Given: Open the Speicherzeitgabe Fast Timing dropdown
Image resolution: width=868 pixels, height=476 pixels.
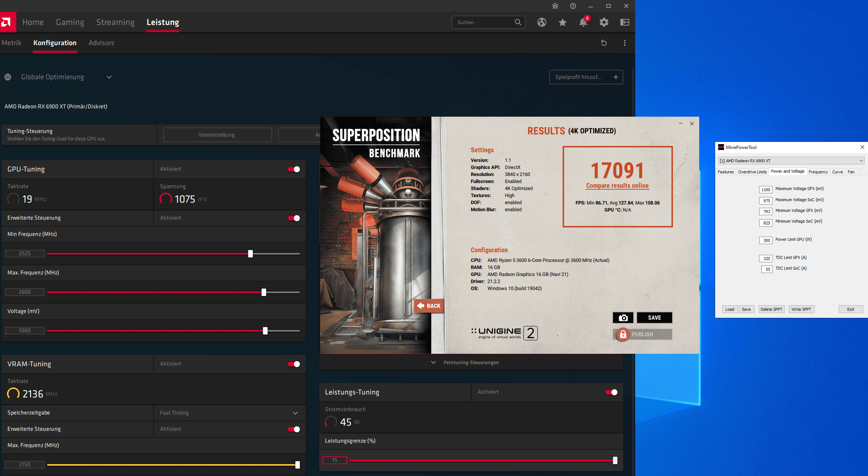Looking at the screenshot, I should pos(295,413).
